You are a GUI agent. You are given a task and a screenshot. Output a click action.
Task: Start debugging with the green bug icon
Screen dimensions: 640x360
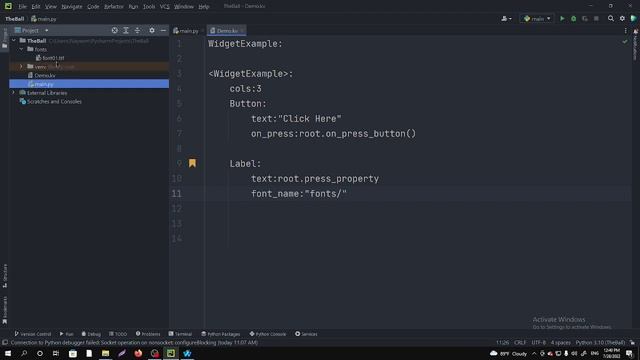[573, 18]
